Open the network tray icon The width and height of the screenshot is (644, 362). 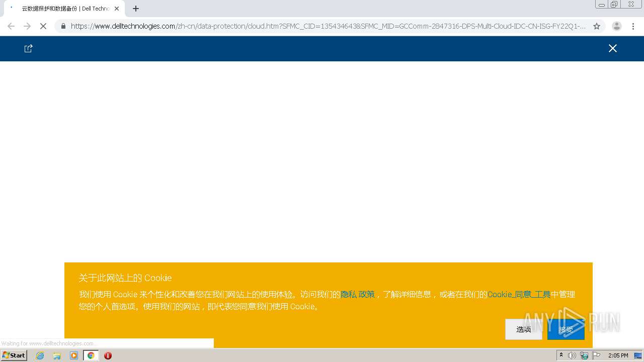[584, 355]
